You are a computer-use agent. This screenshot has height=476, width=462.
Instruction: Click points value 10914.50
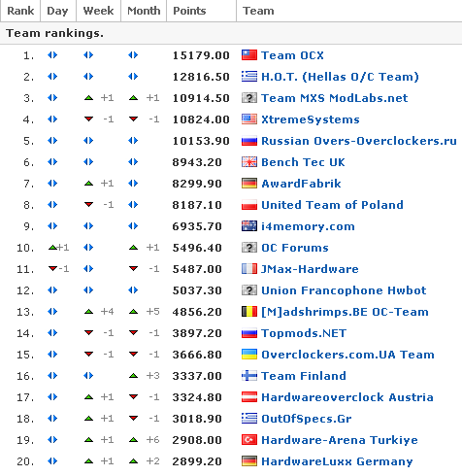click(201, 98)
